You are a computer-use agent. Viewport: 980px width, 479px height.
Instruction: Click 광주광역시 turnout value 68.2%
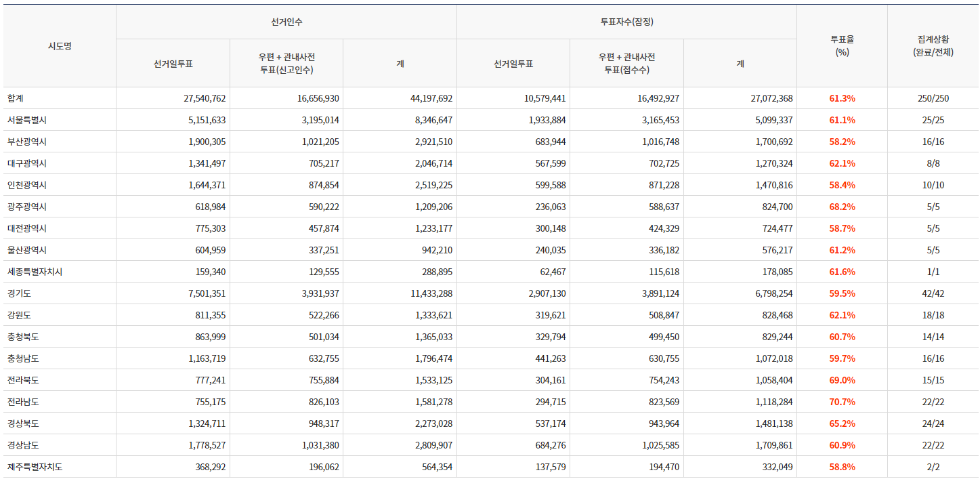click(842, 207)
